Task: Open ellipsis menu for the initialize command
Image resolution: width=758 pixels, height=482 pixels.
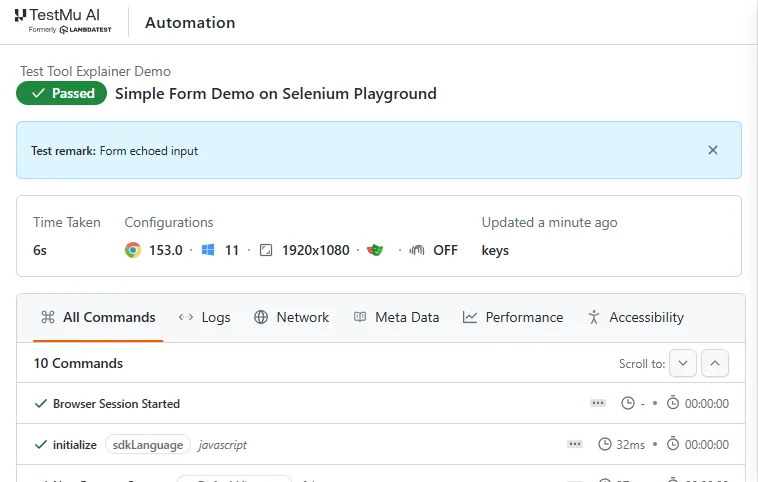Action: coord(575,444)
